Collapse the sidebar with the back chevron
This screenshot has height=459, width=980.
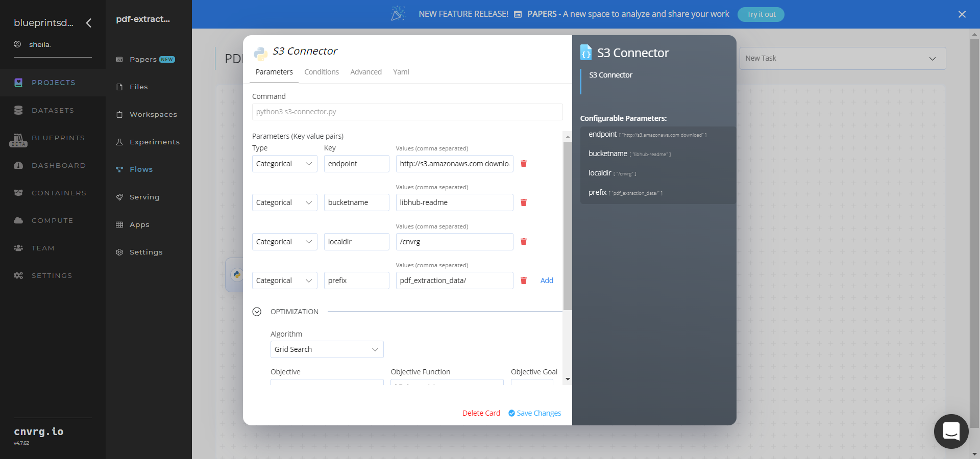89,23
